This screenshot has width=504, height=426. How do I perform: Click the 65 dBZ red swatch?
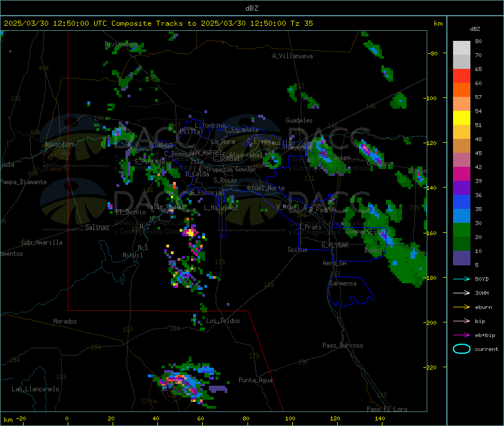click(x=461, y=76)
